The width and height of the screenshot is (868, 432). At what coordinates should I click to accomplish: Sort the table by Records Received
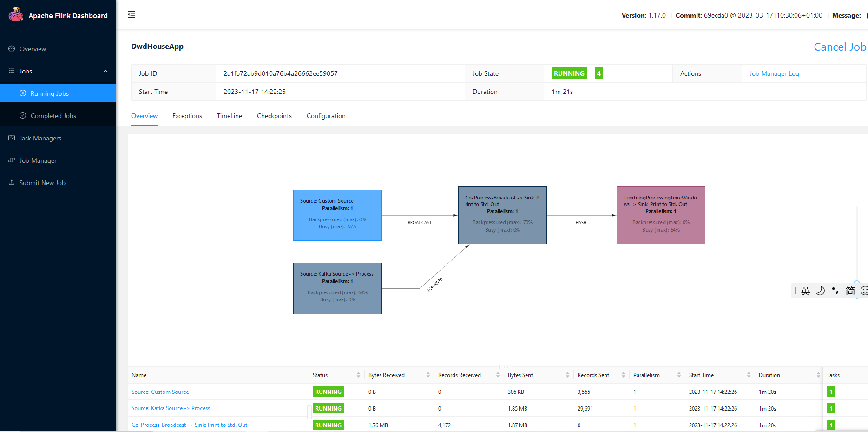coord(498,375)
